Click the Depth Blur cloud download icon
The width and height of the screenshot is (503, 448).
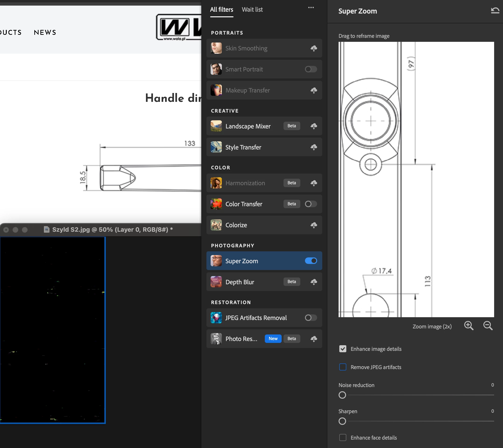coord(314,282)
